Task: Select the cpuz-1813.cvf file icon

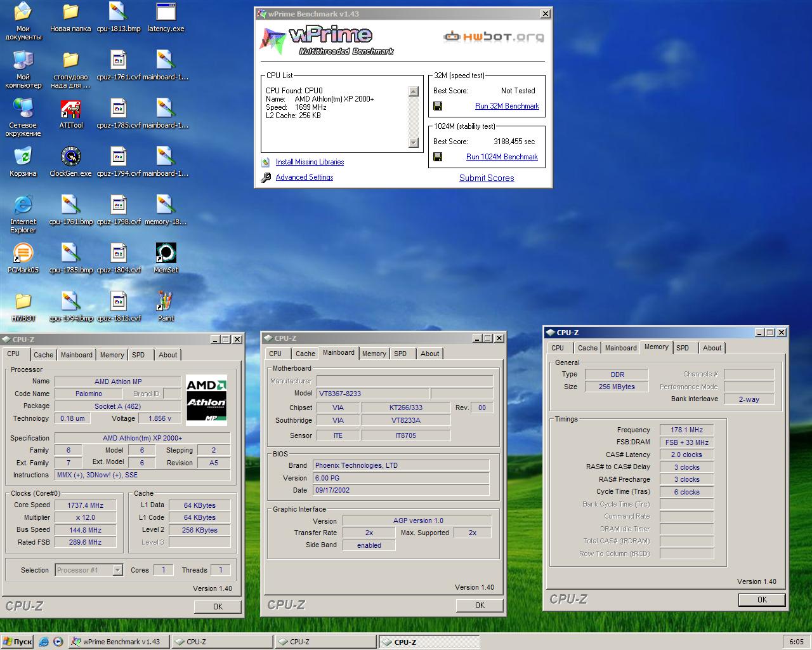Action: (118, 302)
